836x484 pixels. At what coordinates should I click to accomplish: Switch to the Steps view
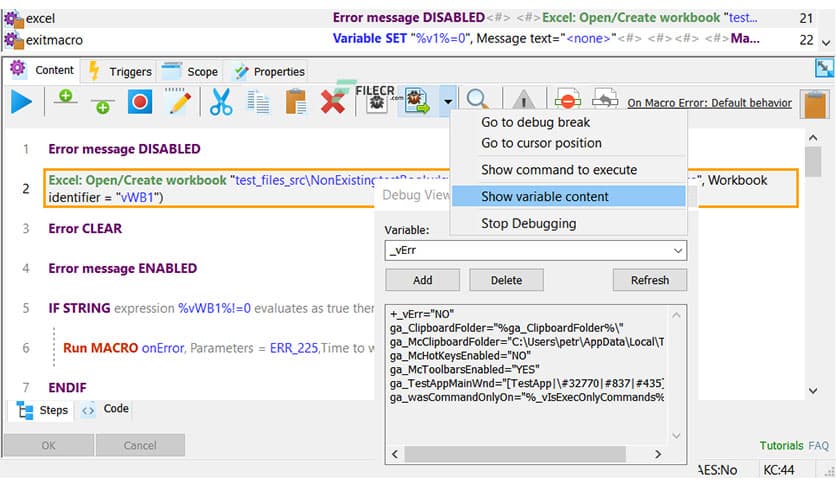tap(42, 410)
